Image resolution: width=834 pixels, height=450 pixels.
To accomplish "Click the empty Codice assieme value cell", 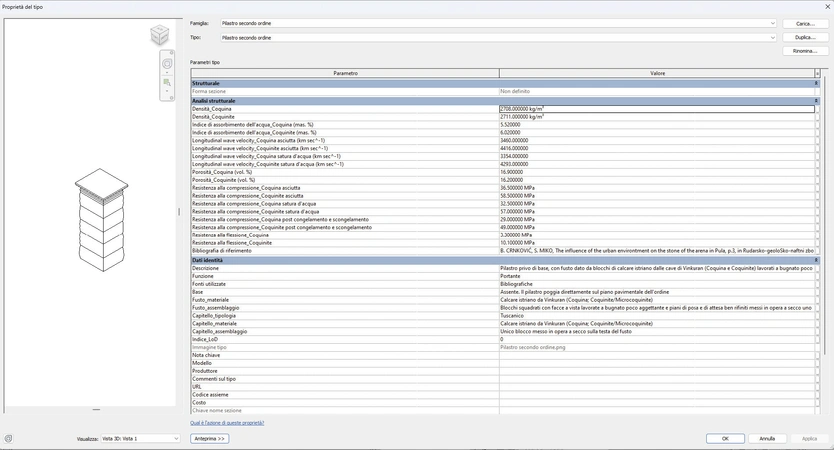I will pos(657,395).
